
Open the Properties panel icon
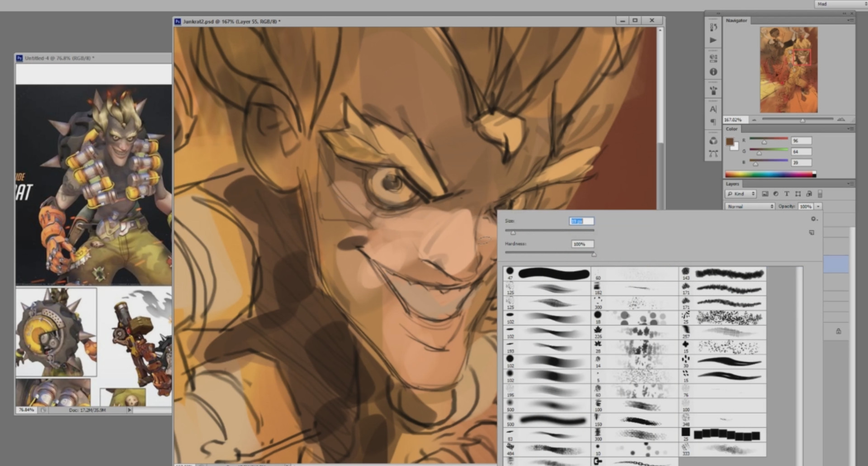713,58
